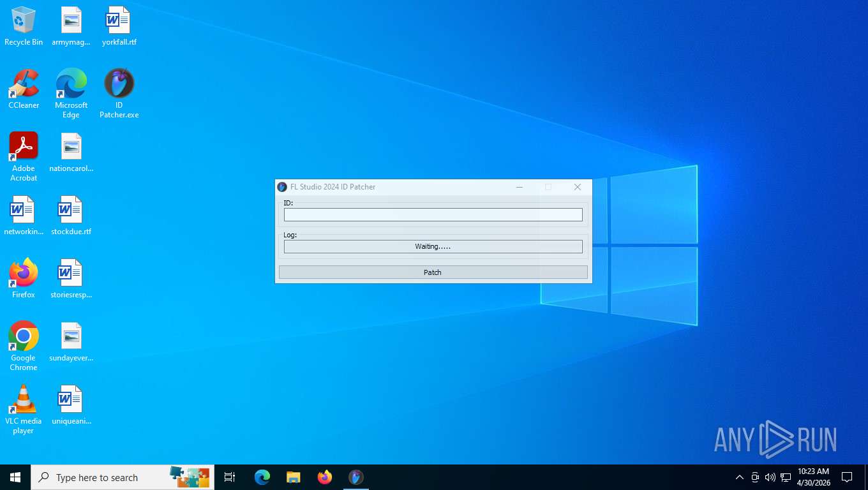Screen dimensions: 868x490
Task: Show hidden system tray icons
Action: pyautogui.click(x=740, y=477)
